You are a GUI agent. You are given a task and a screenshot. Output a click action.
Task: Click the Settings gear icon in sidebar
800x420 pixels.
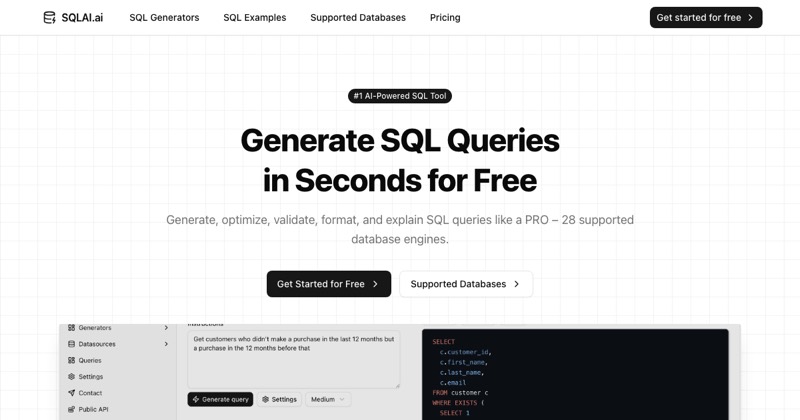(71, 377)
